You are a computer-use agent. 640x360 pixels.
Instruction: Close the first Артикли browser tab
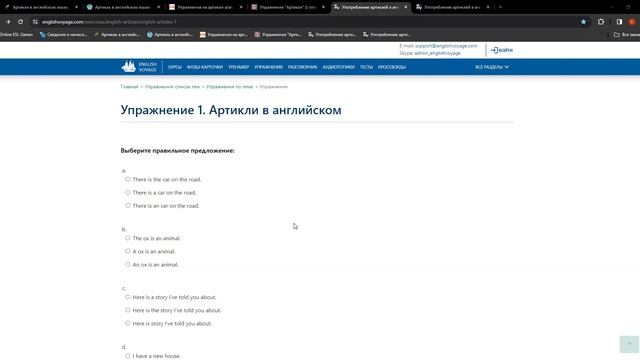tap(76, 7)
